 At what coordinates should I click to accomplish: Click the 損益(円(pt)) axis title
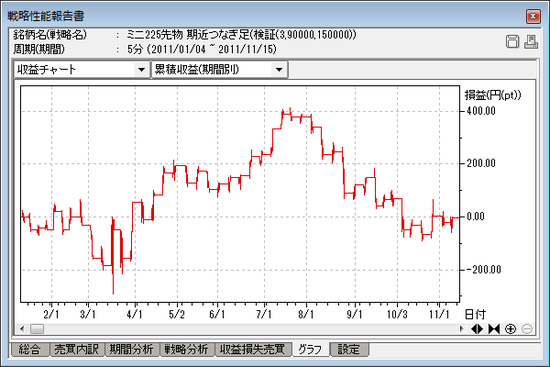(493, 95)
